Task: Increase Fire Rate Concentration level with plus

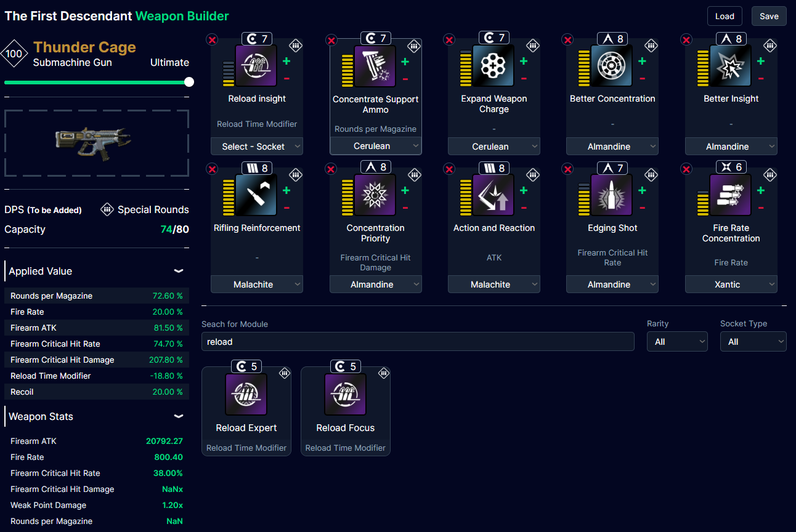Action: point(761,190)
